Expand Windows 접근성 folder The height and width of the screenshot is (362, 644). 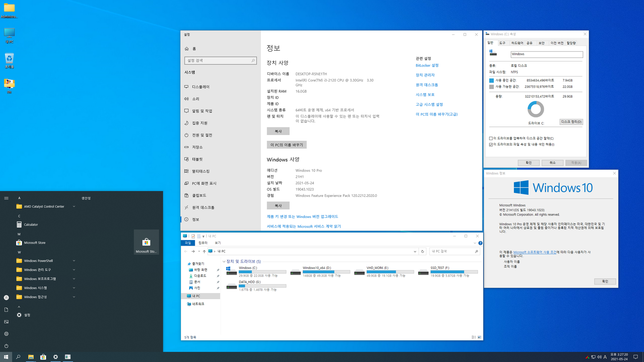74,297
